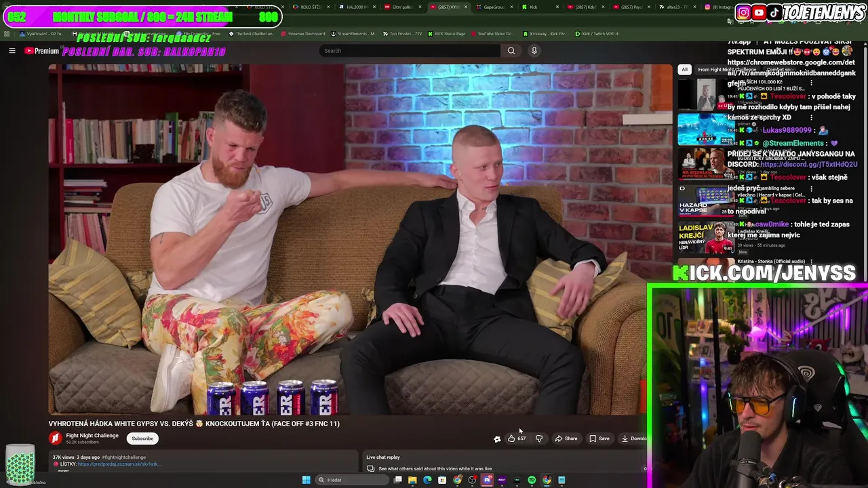Open the Kickaway bookmark

pyautogui.click(x=545, y=33)
